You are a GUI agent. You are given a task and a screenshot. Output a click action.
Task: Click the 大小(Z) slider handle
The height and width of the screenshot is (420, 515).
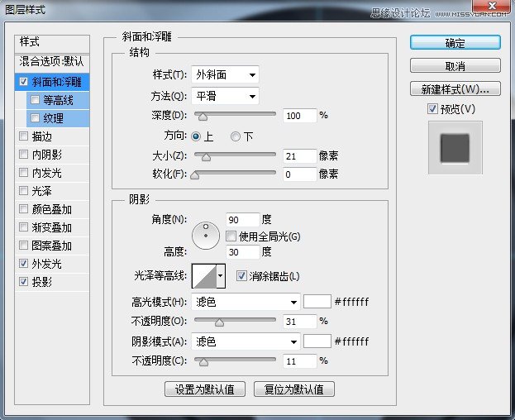[206, 156]
